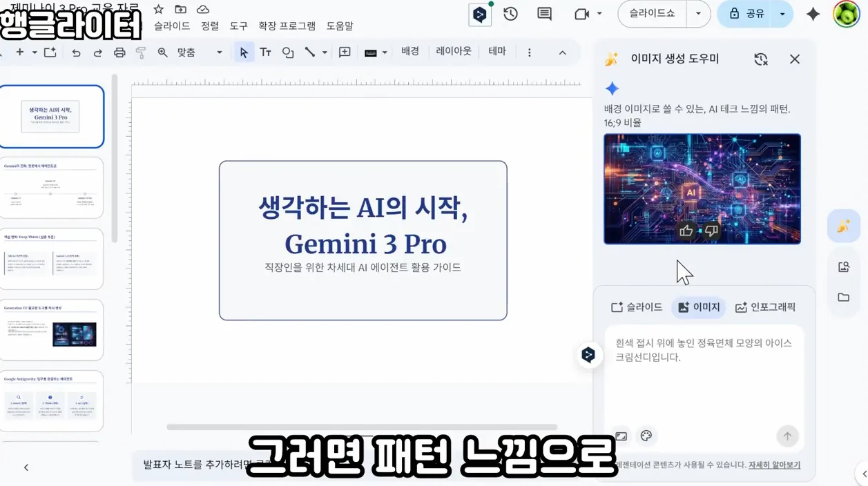Viewport: 868px width, 486px height.
Task: Select the paint format roller icon
Action: (141, 52)
